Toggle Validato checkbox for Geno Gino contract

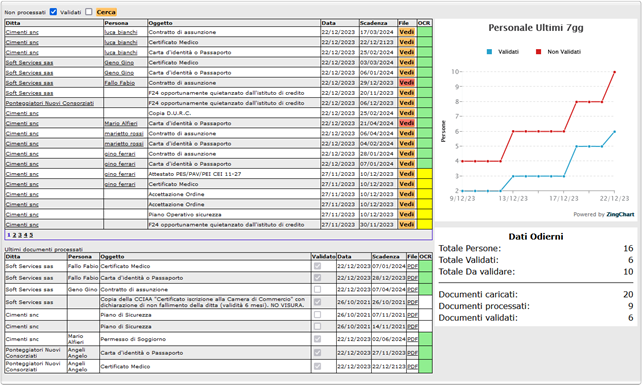click(x=317, y=289)
